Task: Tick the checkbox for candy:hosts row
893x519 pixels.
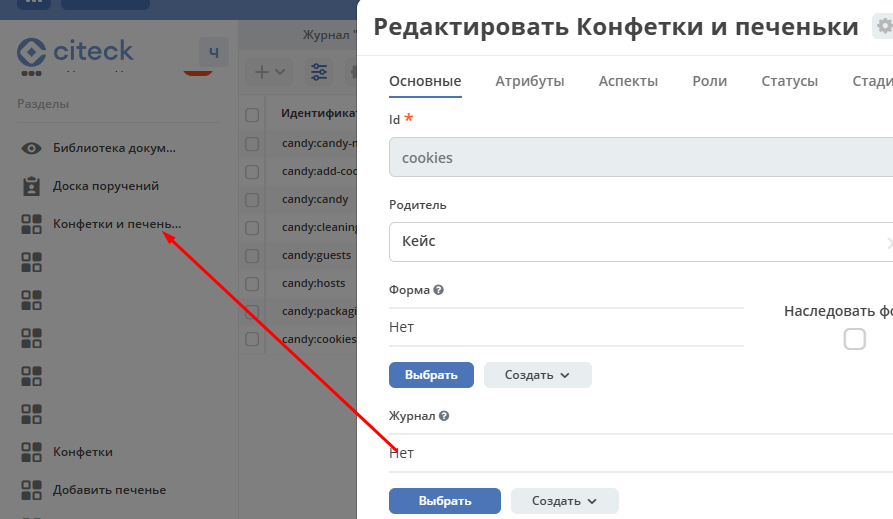Action: coord(252,284)
